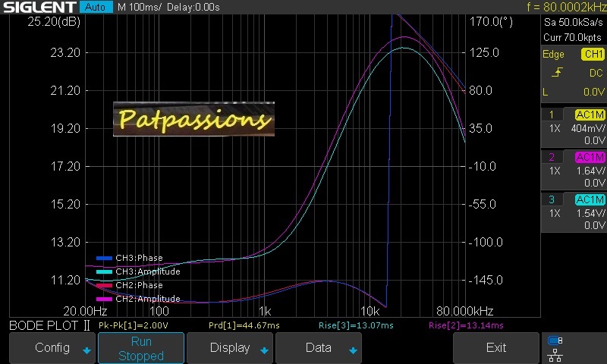Click the yellow AC1M badge on channel 1
The width and height of the screenshot is (607, 364).
click(x=590, y=115)
